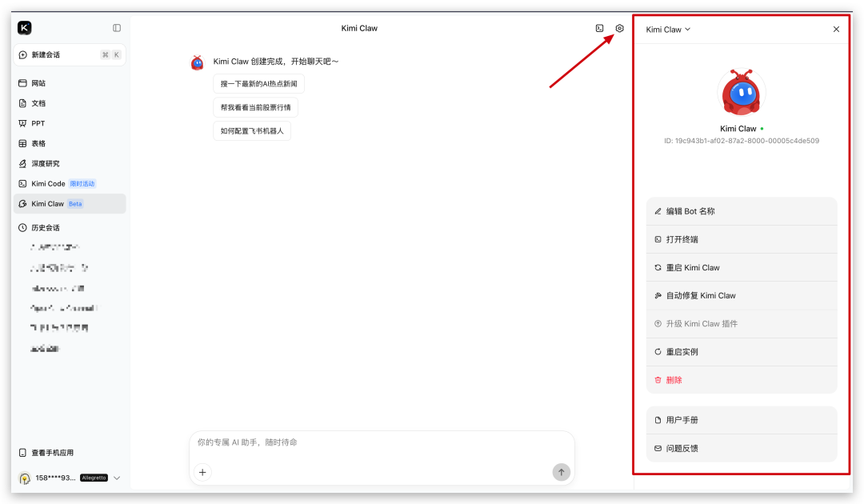
Task: Open 深度研究 in the sidebar
Action: click(46, 163)
